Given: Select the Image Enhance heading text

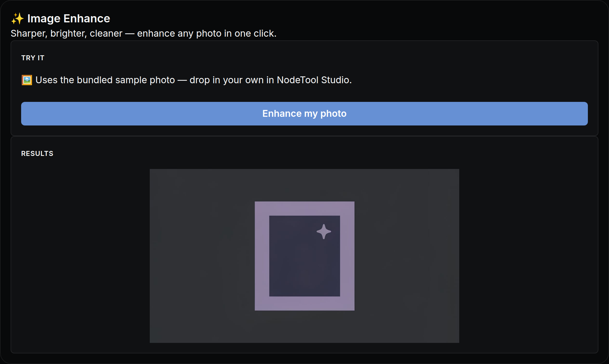Looking at the screenshot, I should coord(69,19).
